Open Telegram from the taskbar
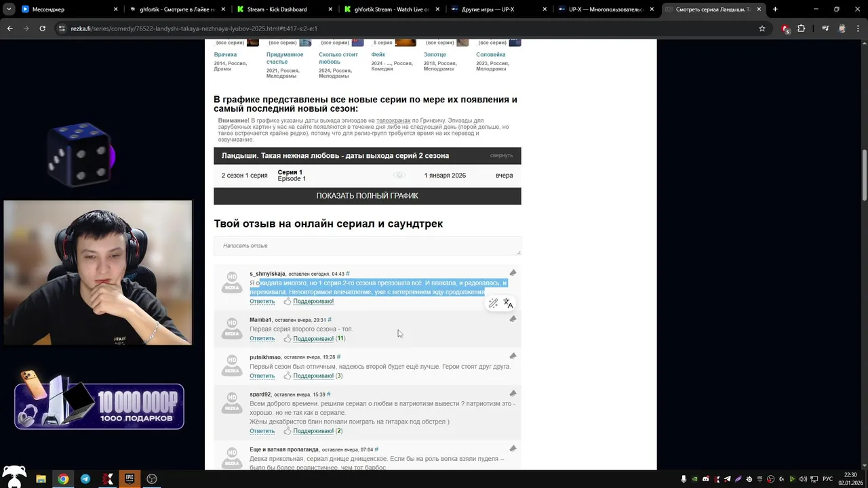This screenshot has height=488, width=868. [x=85, y=479]
